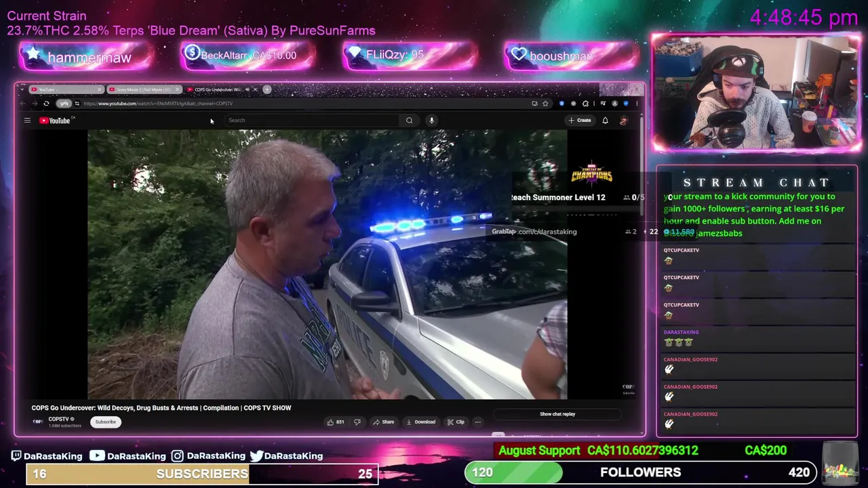The height and width of the screenshot is (488, 868).
Task: Click the streamer webcam feed
Action: [x=756, y=92]
